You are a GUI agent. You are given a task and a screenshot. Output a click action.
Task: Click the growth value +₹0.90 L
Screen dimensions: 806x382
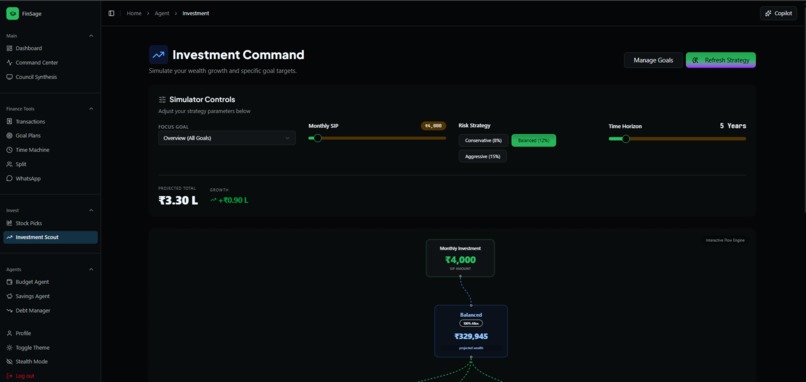tap(229, 201)
